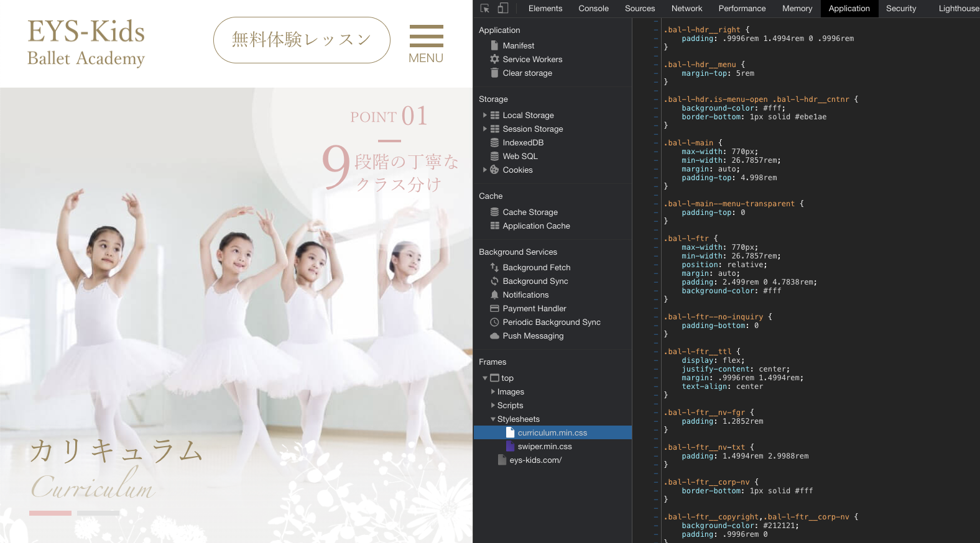Open the eys-kids.com/ document

click(535, 460)
